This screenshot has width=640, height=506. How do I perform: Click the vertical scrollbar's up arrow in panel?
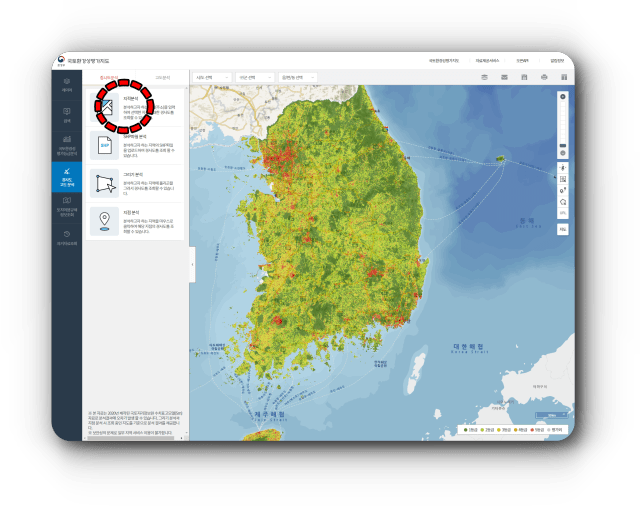point(187,88)
